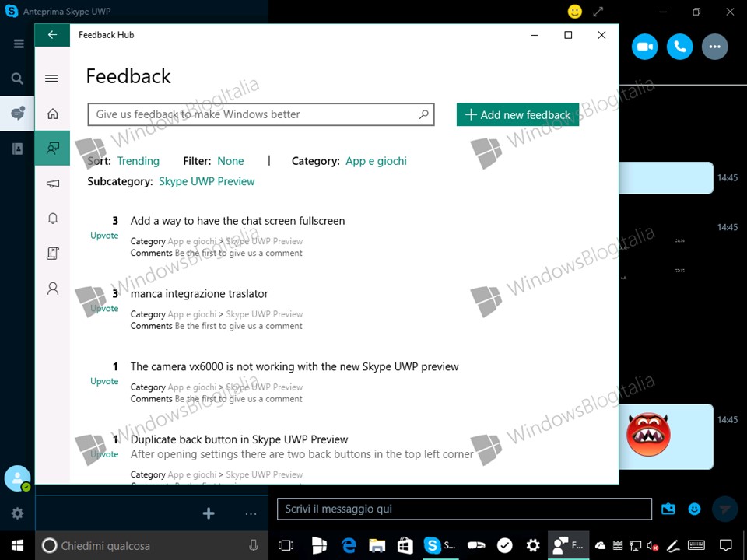Open Action Center from taskbar
Screen dimensions: 747x560
725,546
